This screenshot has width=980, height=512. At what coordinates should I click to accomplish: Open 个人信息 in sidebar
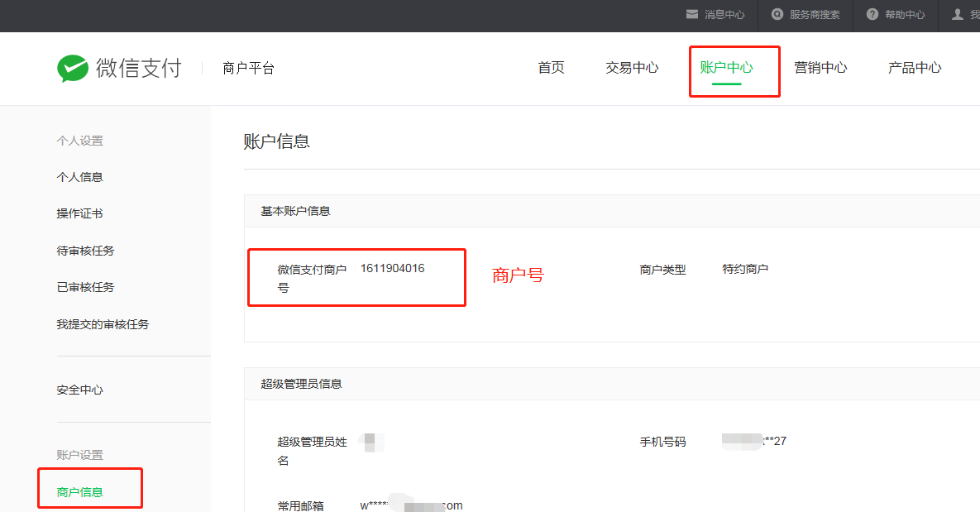coord(79,177)
